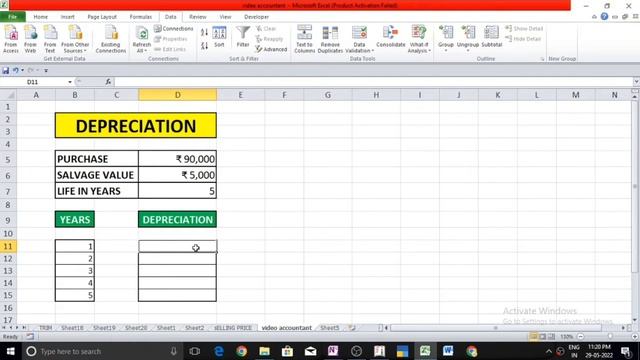Customize Quick Access Toolbar dropdown
Screen dimensions: 640x360
point(46,71)
